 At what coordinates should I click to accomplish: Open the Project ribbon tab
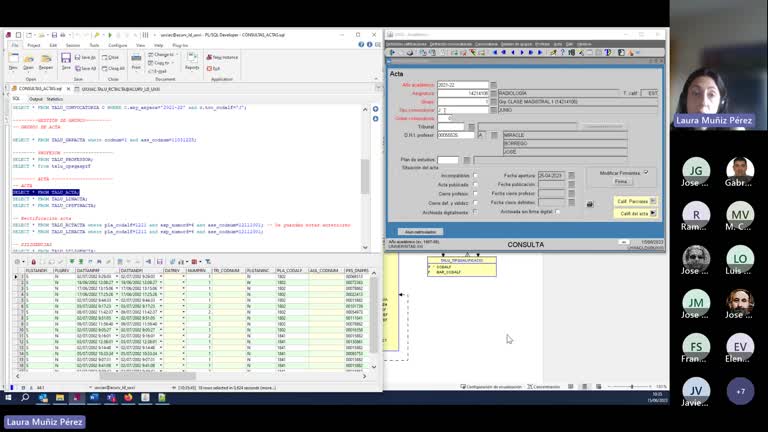pos(34,45)
